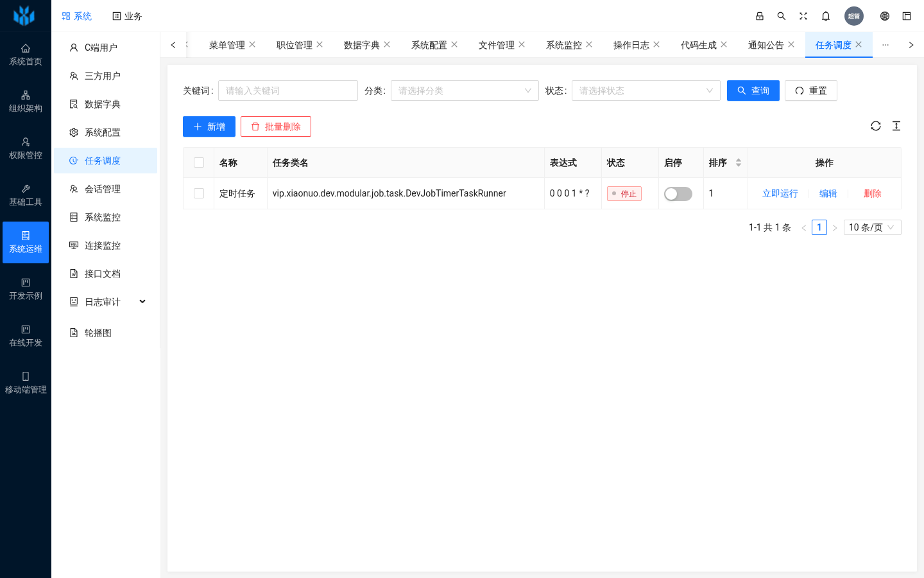Screen dimensions: 924x578
Task: Click the 查询 button
Action: (753, 91)
